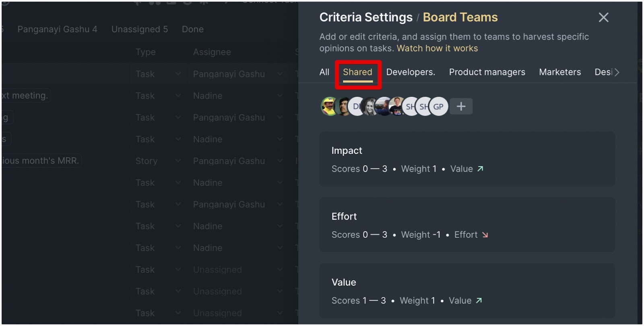Click the downward Effort arrow icon
The height and width of the screenshot is (326, 644).
click(485, 235)
